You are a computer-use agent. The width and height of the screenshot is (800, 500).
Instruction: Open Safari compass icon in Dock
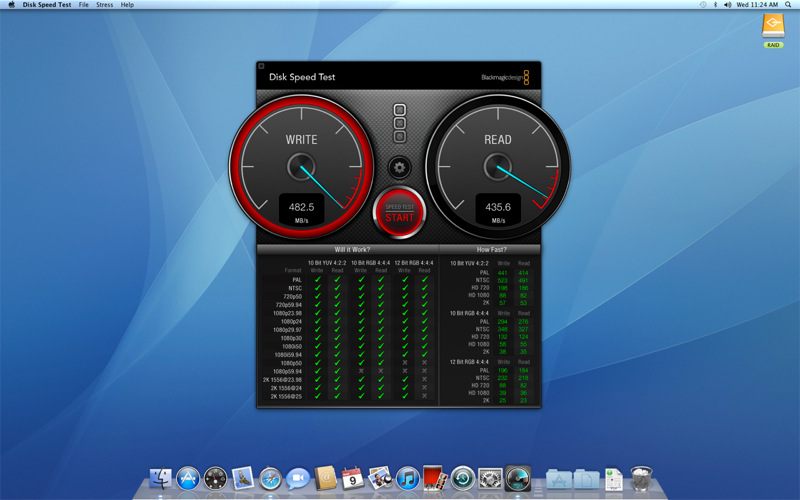click(270, 478)
